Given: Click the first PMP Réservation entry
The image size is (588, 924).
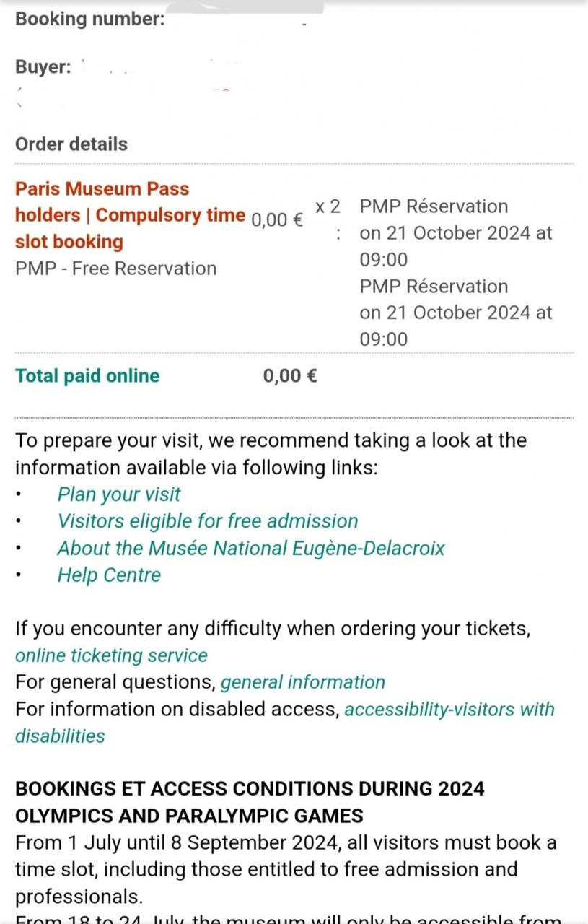Looking at the screenshot, I should pyautogui.click(x=456, y=233).
